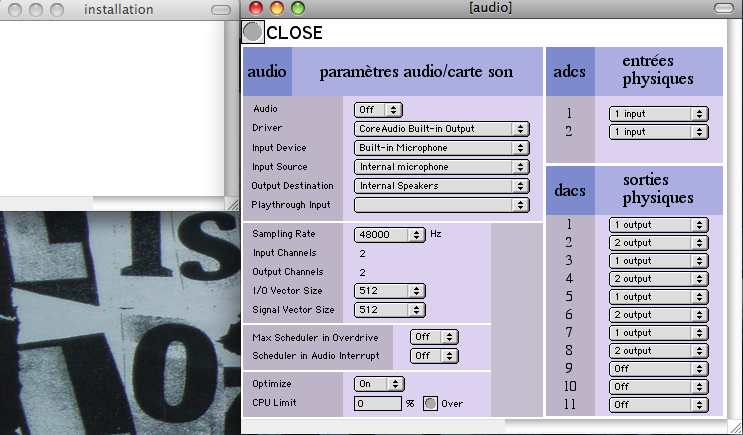The height and width of the screenshot is (435, 743).
Task: Toggle Max Scheduler in Overdrive dropdown
Action: (435, 338)
